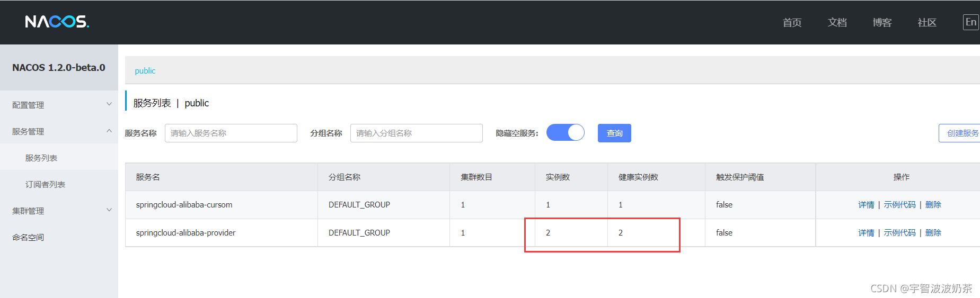Click the NACOS 1.2.0-beta.0 version title
Screen dimensions: 980x298
pos(59,68)
